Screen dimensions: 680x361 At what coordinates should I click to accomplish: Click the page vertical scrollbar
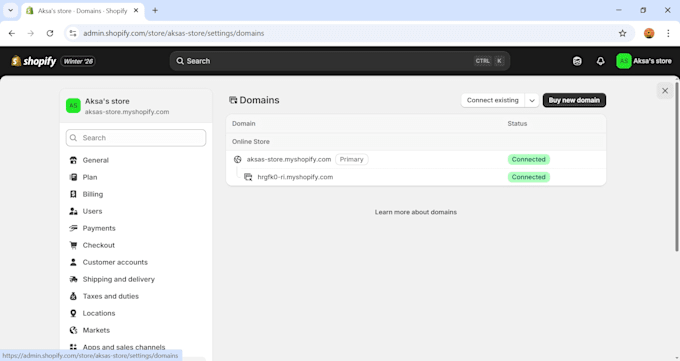[x=677, y=167]
